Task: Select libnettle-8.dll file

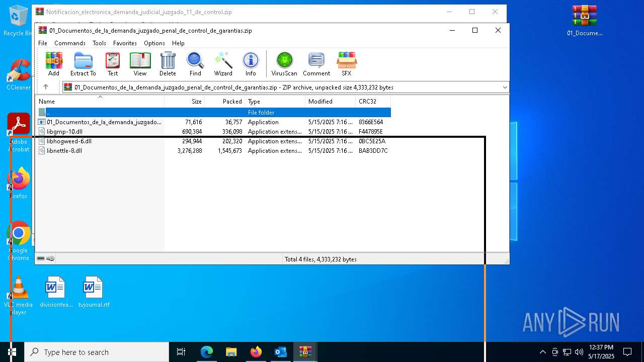Action: (x=214, y=151)
